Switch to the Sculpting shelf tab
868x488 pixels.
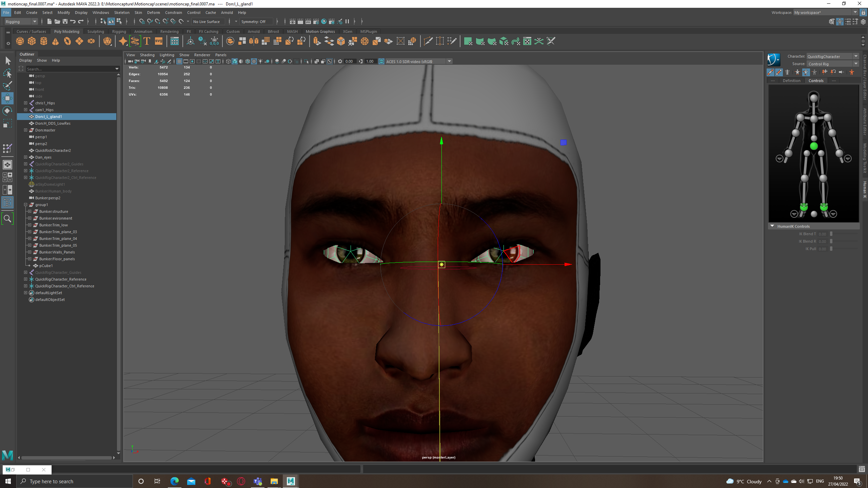click(96, 32)
